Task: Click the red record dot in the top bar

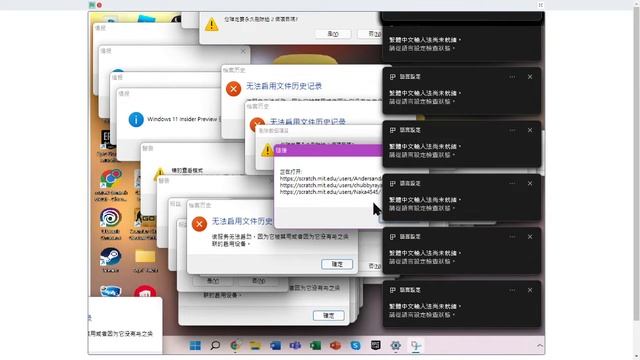Action: (x=99, y=5)
